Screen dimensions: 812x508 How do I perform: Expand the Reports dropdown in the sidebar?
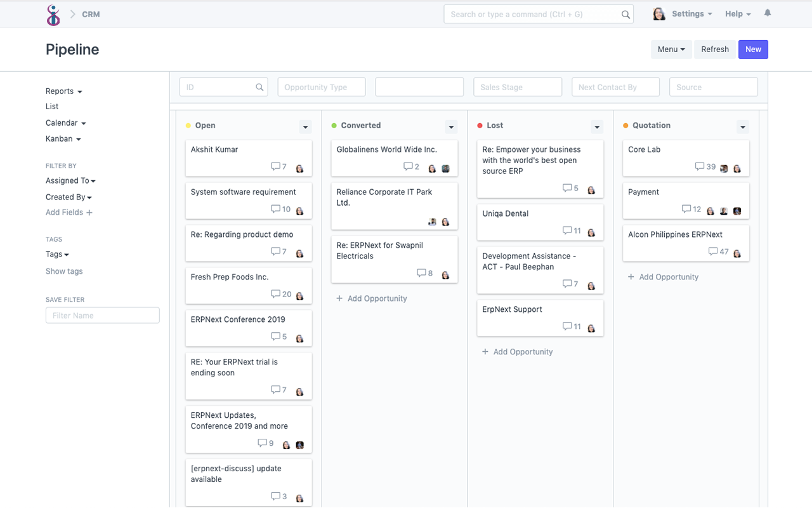[x=63, y=91]
